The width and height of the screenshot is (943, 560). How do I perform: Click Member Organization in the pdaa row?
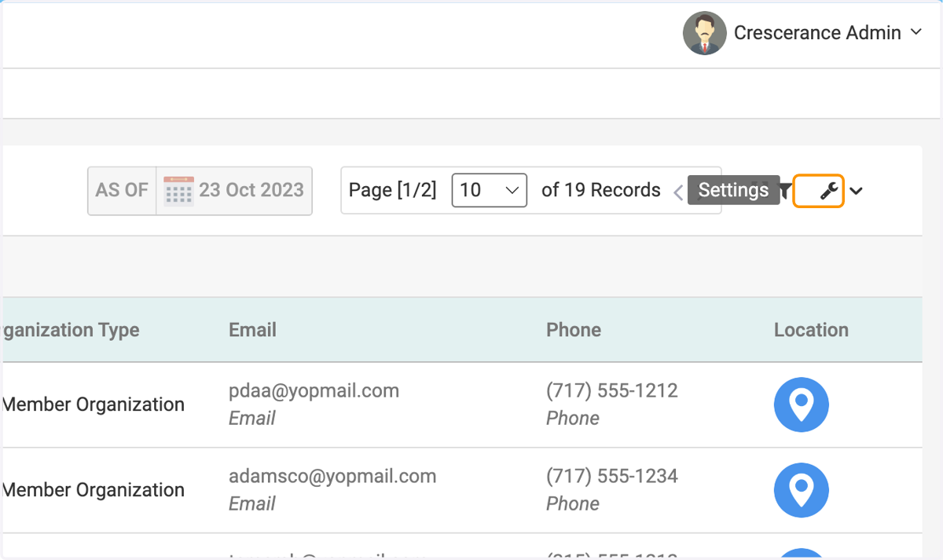pyautogui.click(x=94, y=404)
